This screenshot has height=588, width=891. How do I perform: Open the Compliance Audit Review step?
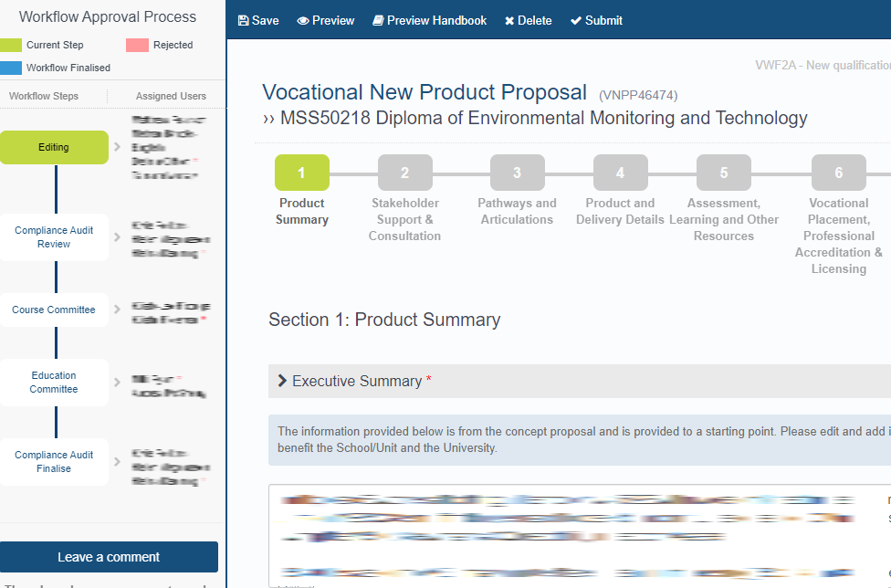54,237
